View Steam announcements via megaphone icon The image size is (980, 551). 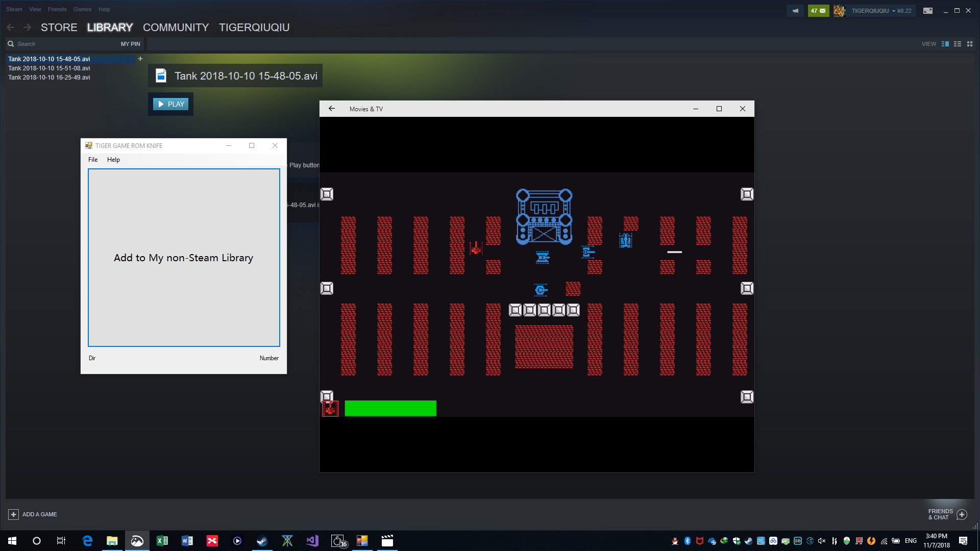[x=795, y=10]
